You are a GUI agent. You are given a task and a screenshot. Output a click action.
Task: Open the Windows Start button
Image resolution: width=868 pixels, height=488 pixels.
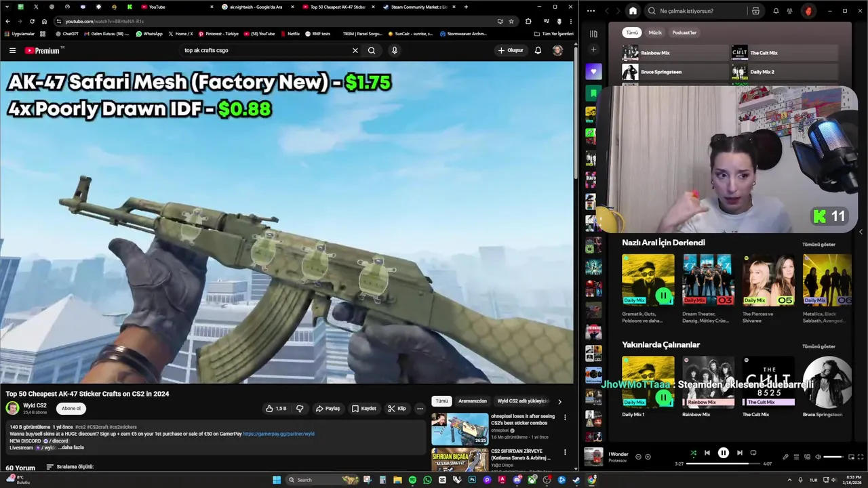click(277, 480)
